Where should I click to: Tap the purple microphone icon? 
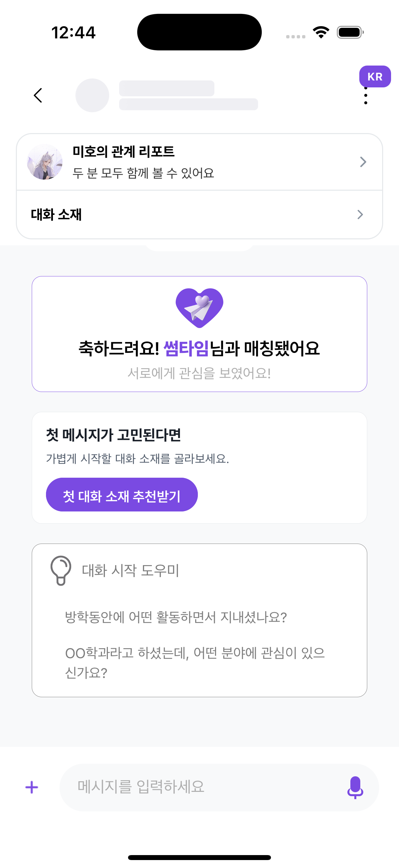click(x=355, y=788)
